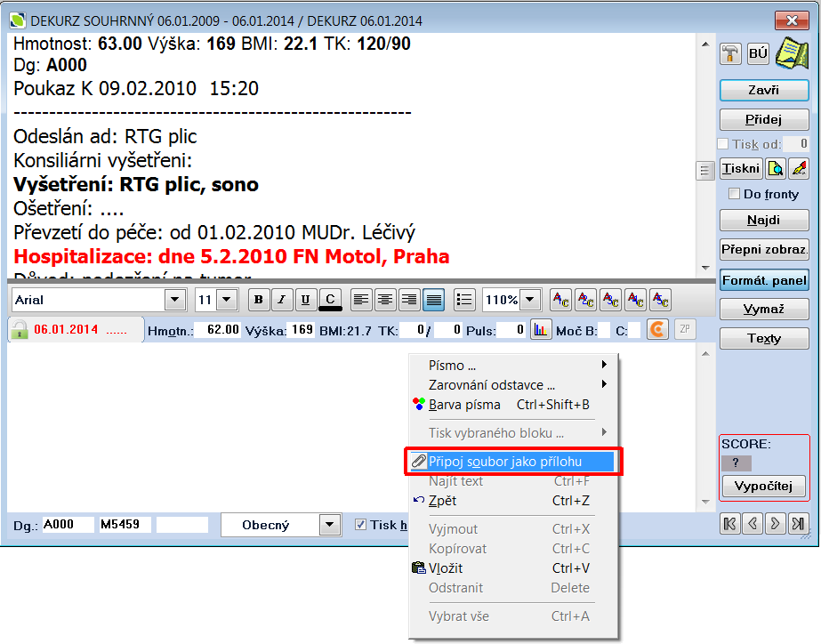The image size is (821, 644).
Task: Click the Najdi button
Action: coord(764,220)
